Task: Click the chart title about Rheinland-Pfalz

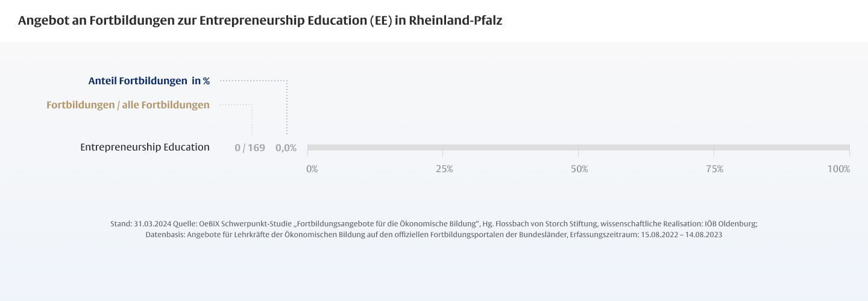Action: click(260, 20)
